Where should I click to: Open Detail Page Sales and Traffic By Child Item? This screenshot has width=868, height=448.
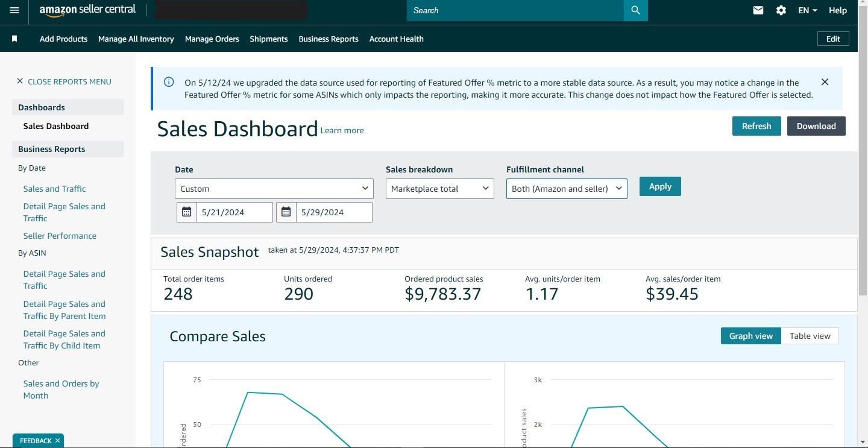(64, 339)
